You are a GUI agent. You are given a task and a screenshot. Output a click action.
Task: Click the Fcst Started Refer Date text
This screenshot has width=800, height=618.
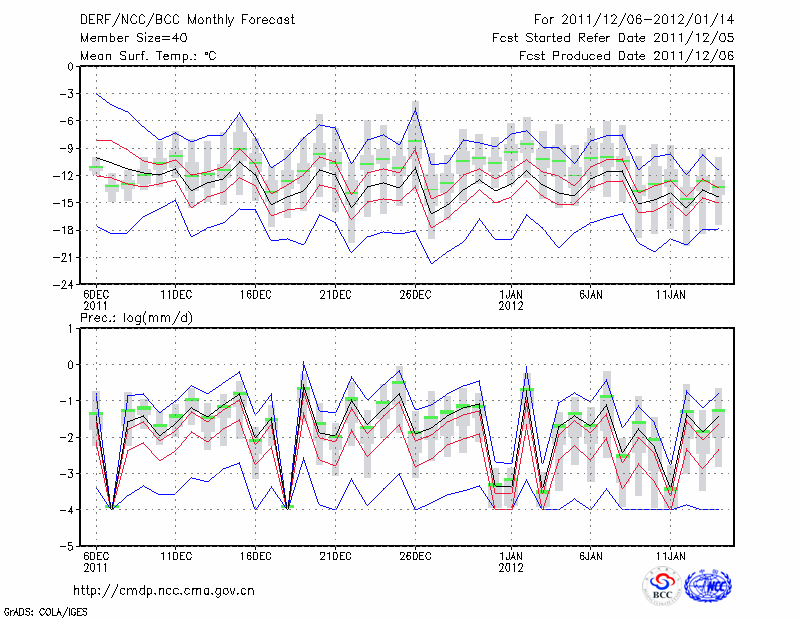tap(613, 38)
